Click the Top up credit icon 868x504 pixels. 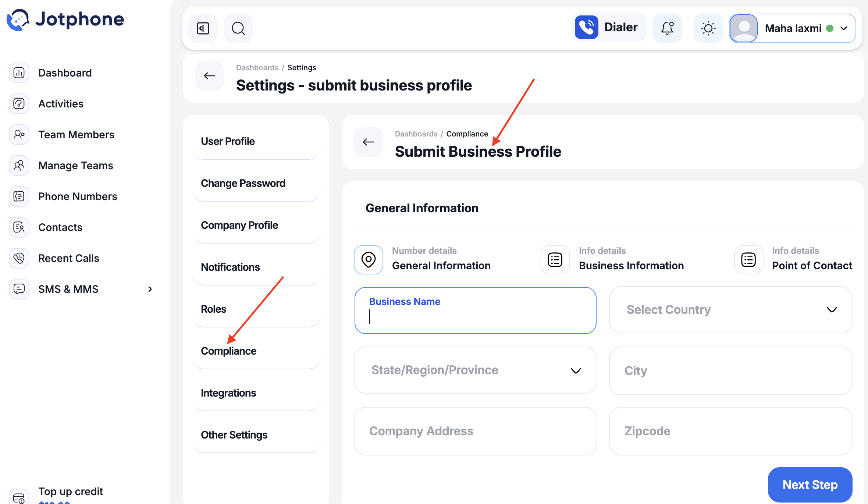(19, 497)
